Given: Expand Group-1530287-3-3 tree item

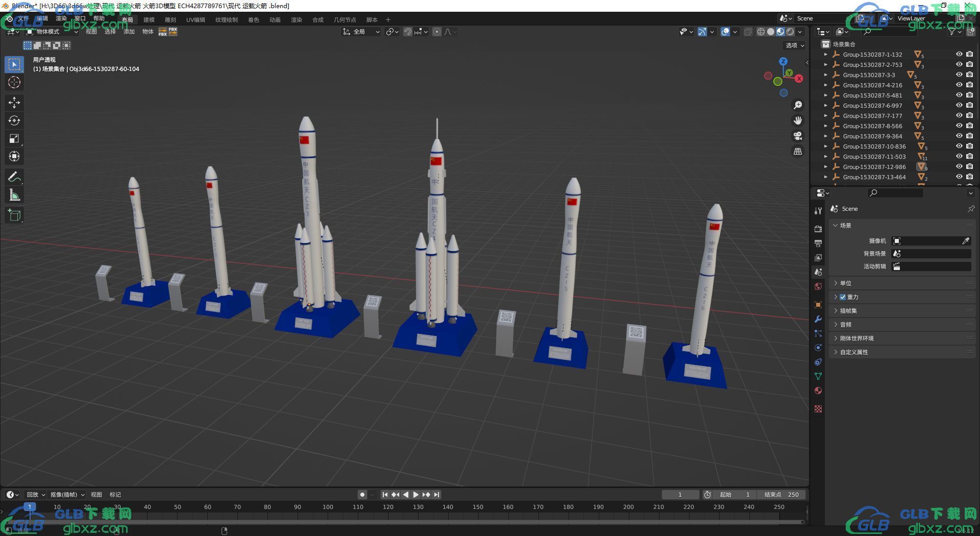Looking at the screenshot, I should (825, 75).
